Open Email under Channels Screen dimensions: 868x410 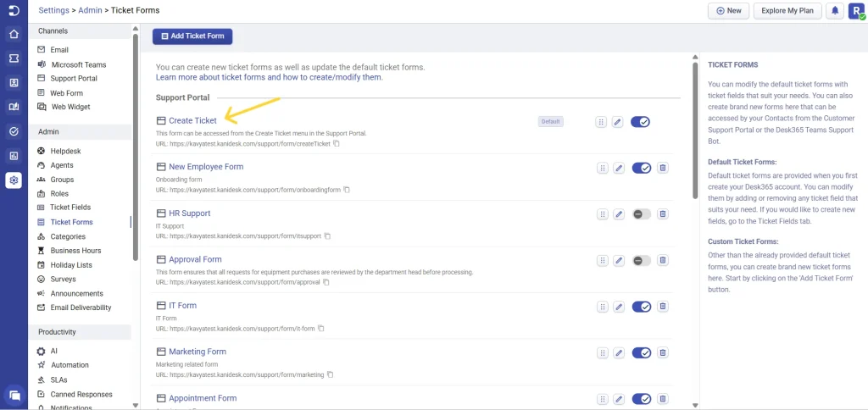point(59,50)
